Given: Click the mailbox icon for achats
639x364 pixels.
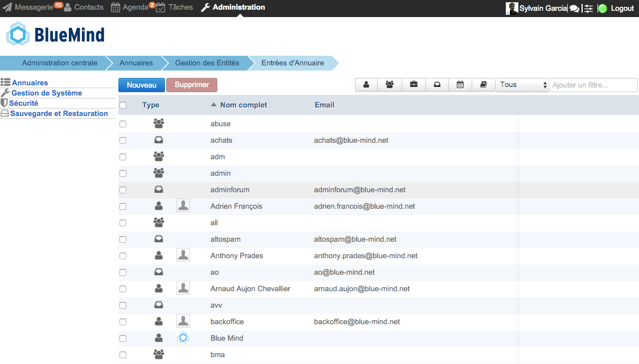Looking at the screenshot, I should pos(159,140).
